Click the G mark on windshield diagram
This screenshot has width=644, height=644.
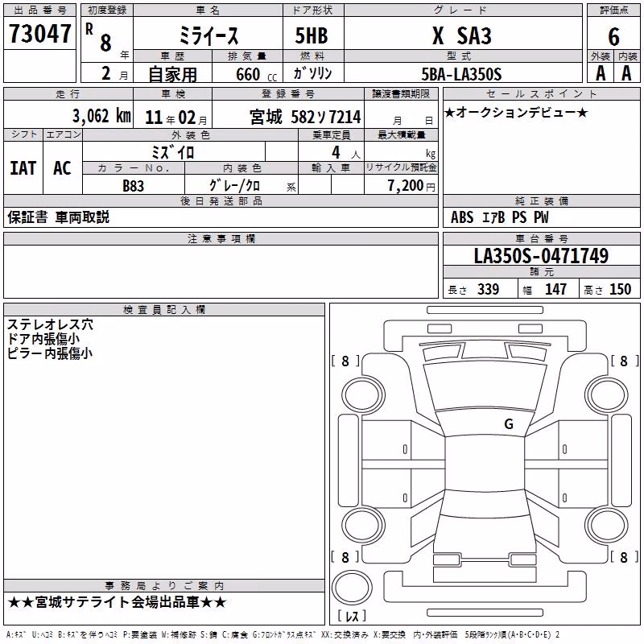pyautogui.click(x=509, y=423)
